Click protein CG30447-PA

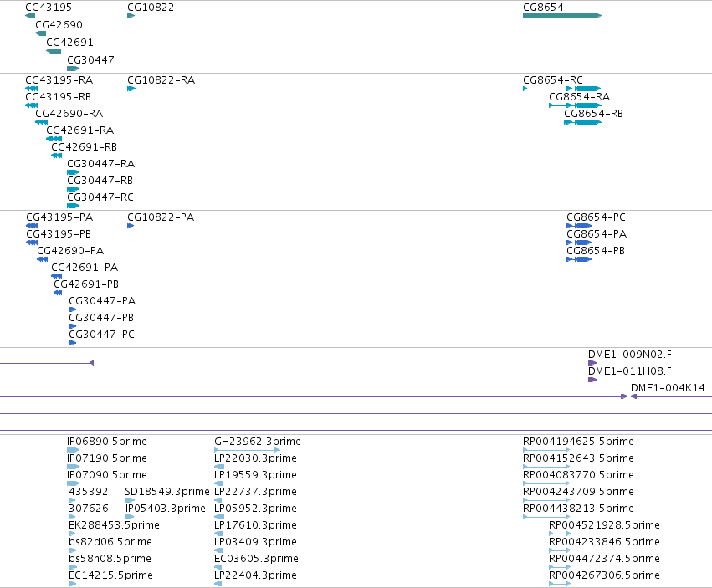pos(103,301)
